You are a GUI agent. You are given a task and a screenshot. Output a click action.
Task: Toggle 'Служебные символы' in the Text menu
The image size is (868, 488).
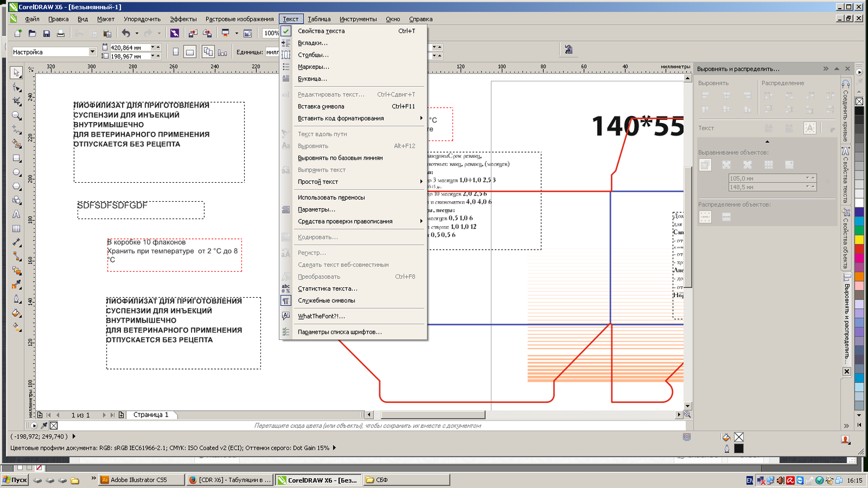click(326, 301)
